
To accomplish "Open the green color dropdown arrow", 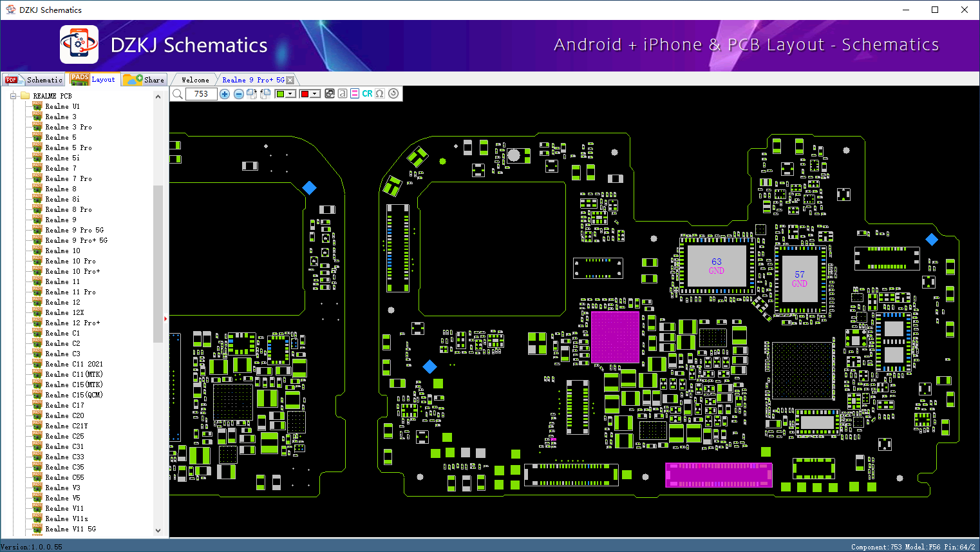I will [x=291, y=94].
